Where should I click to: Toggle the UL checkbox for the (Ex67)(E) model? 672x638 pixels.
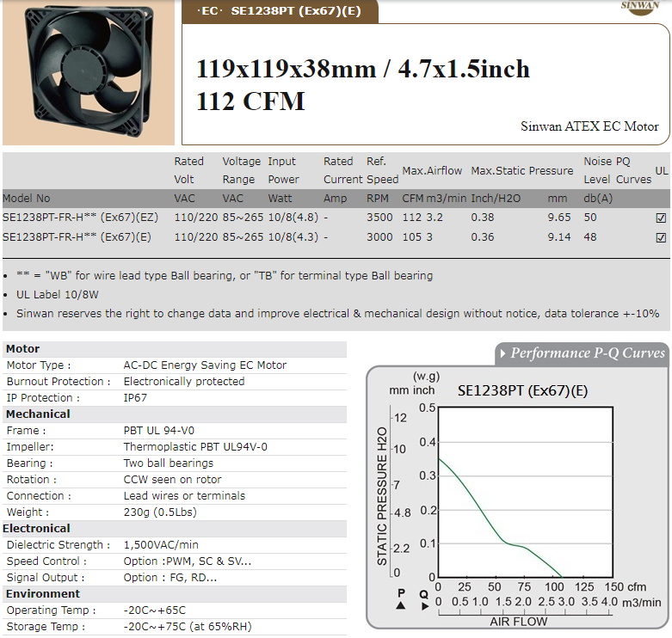coord(661,237)
